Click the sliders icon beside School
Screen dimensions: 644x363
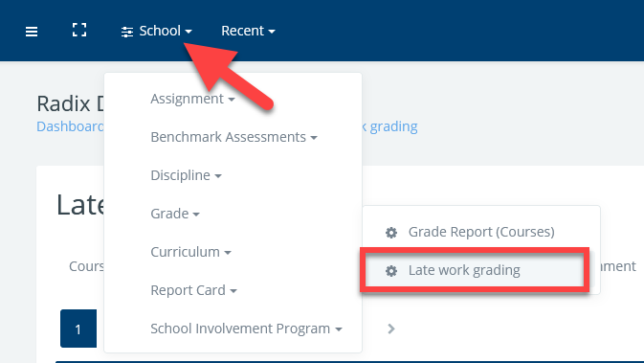tap(127, 32)
